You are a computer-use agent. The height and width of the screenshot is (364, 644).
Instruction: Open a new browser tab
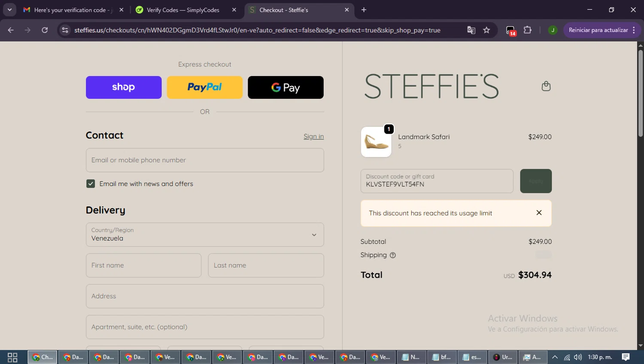click(364, 10)
